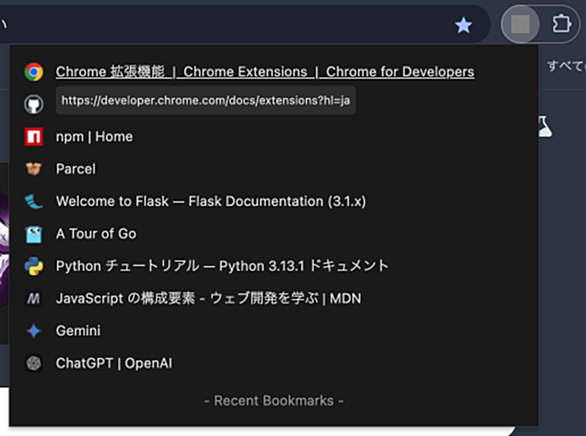
Task: Click the Chrome logo favicon
Action: pyautogui.click(x=34, y=72)
